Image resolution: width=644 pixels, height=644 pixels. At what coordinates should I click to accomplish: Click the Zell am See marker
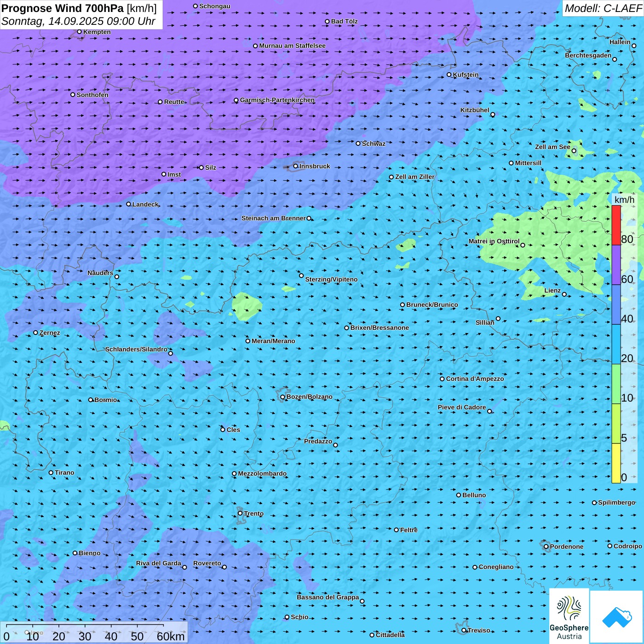(x=574, y=151)
